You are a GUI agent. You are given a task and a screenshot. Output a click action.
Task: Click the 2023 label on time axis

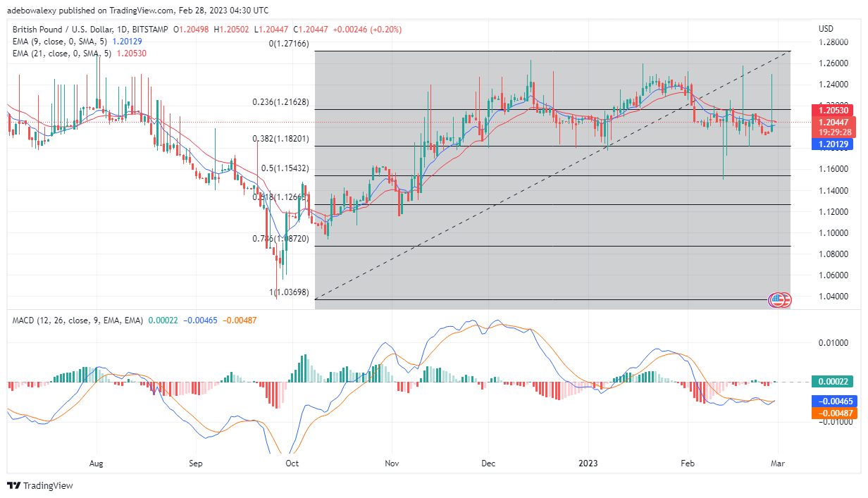point(588,463)
